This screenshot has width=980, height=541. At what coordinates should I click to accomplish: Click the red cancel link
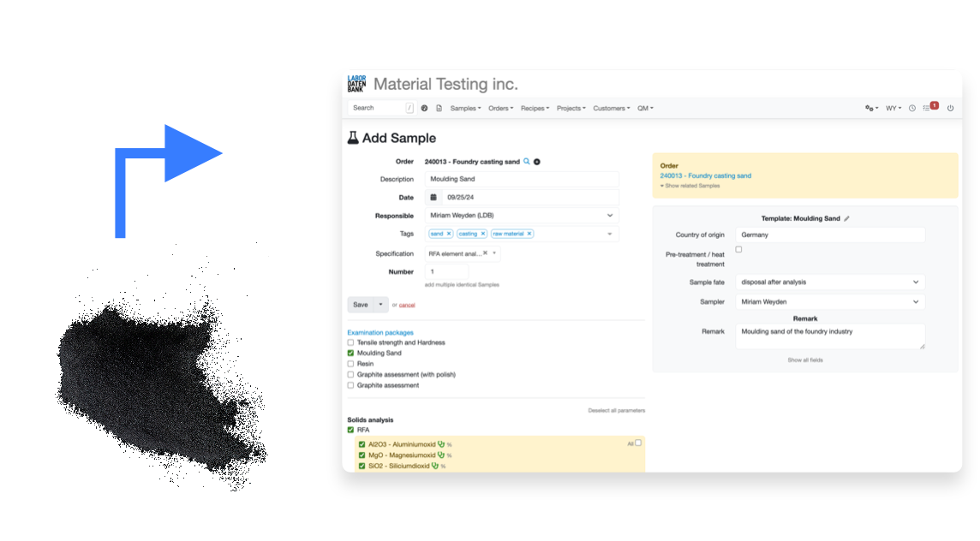point(407,305)
